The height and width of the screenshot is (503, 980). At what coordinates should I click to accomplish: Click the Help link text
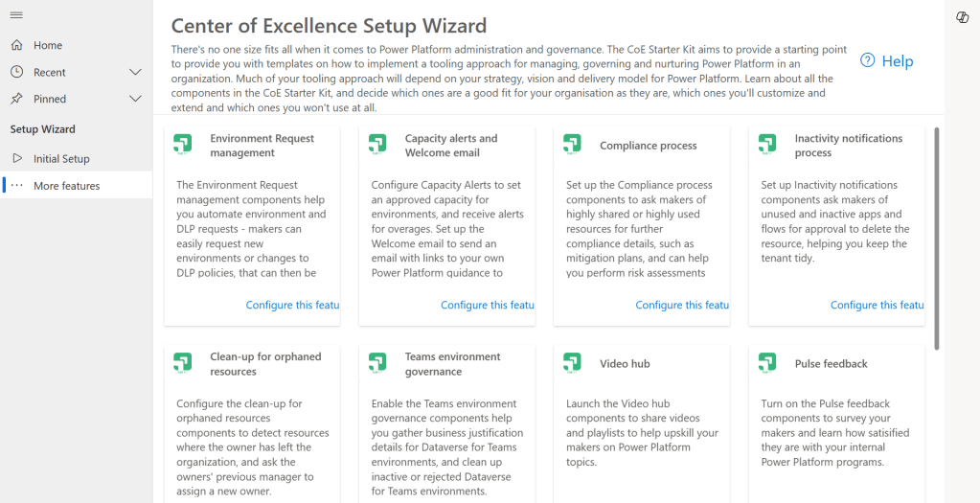898,61
